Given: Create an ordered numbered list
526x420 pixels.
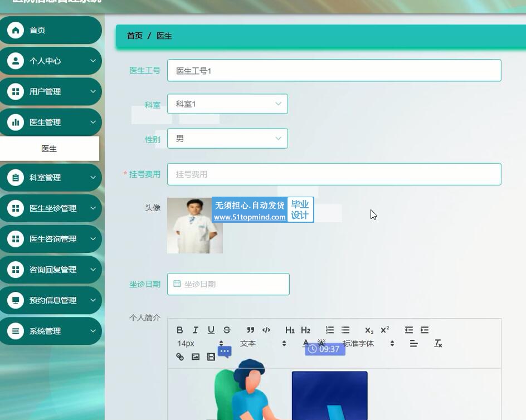Looking at the screenshot, I should coord(330,330).
